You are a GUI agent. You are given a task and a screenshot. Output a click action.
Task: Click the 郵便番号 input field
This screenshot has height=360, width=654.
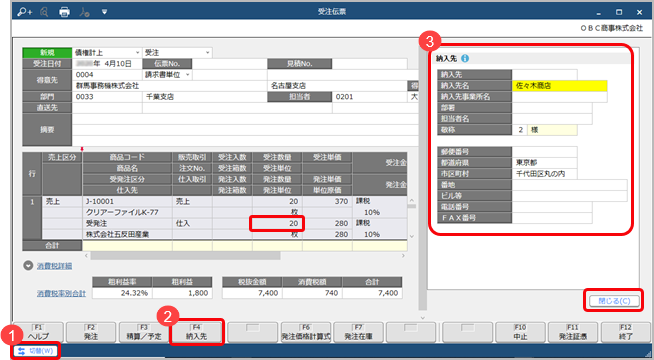(545, 152)
